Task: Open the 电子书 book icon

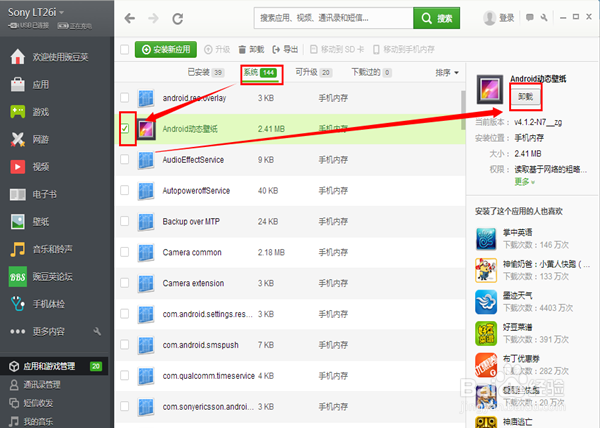Action: [18, 194]
